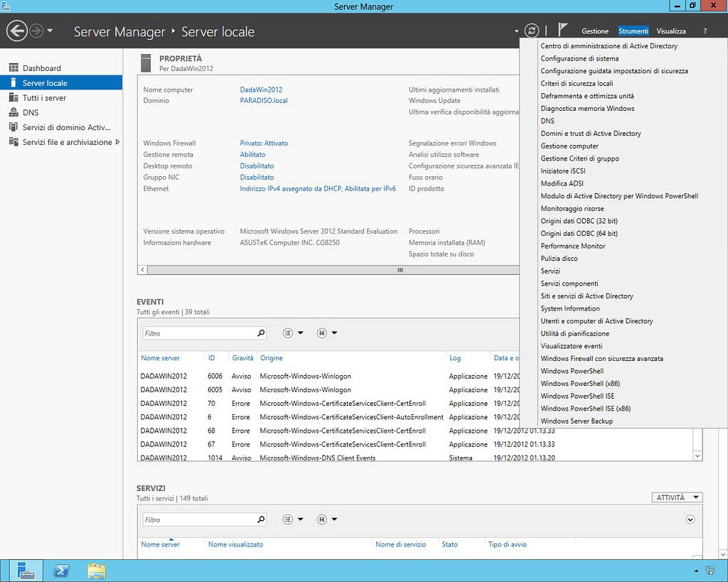The image size is (728, 582).
Task: Open the navigation history dropdown arrow
Action: pos(50,31)
